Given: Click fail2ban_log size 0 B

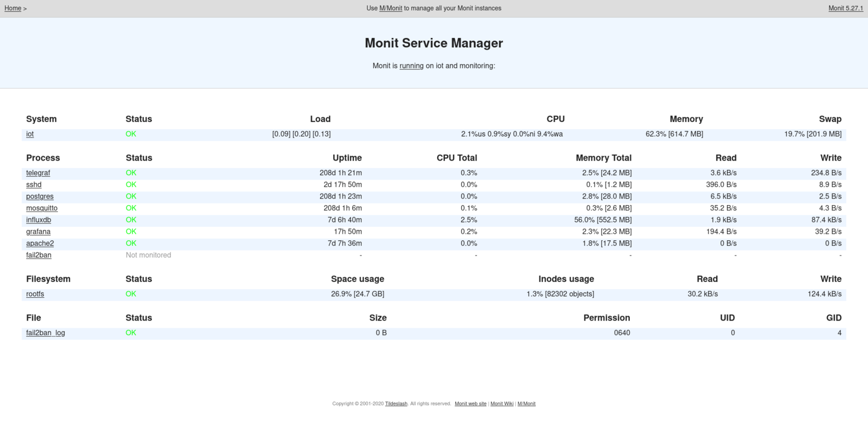Looking at the screenshot, I should pyautogui.click(x=381, y=333).
